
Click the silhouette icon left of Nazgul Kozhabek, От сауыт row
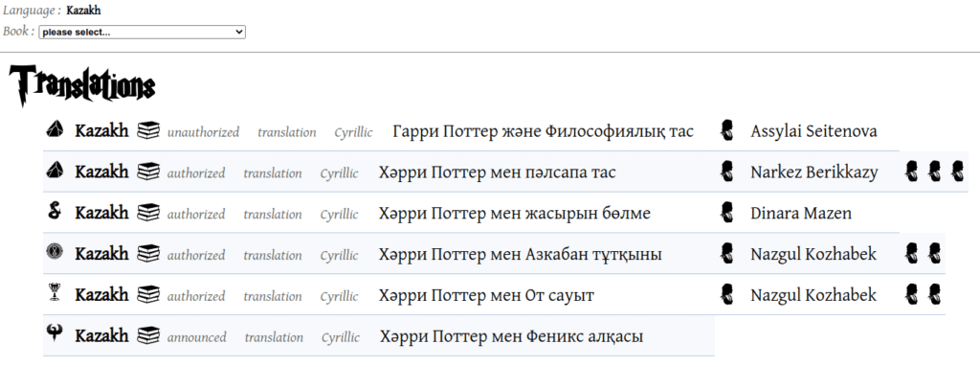point(727,294)
